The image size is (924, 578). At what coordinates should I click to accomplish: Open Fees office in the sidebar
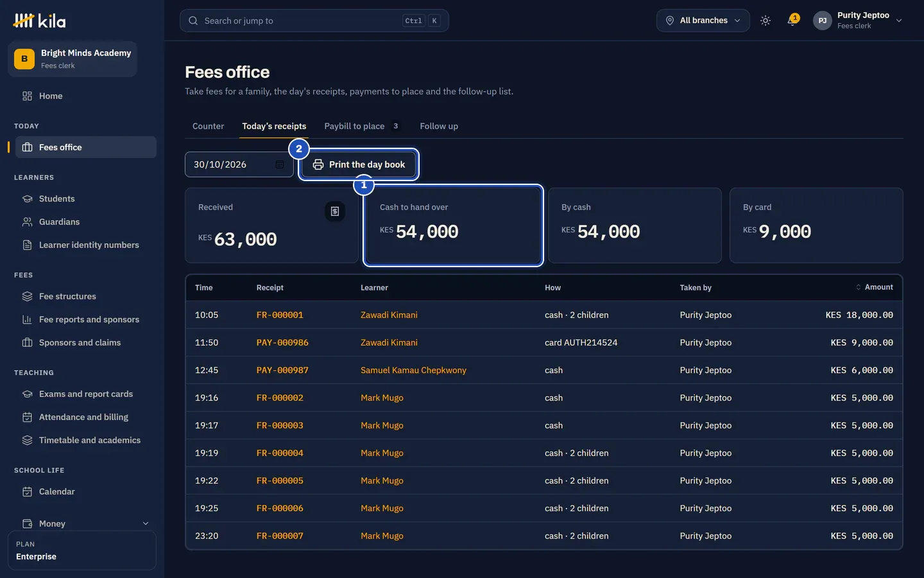(85, 147)
